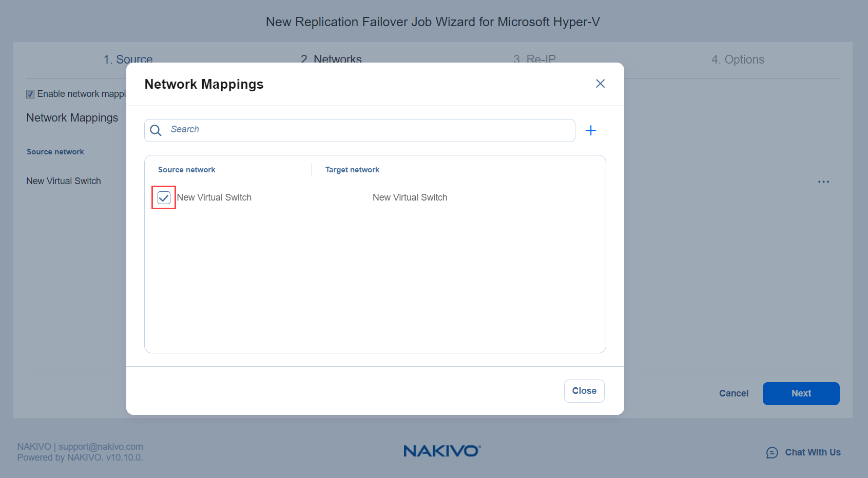Open the support@nakivo.com link
The image size is (868, 478).
(101, 447)
